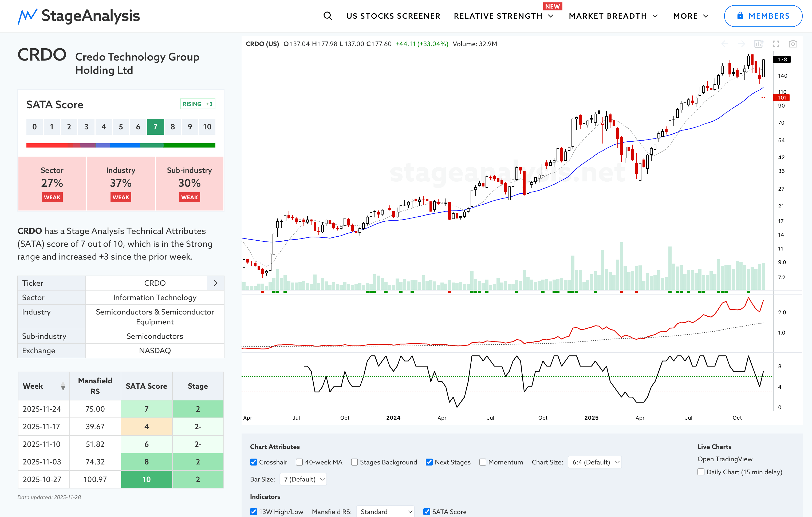
Task: Expand chart to fullscreen
Action: click(776, 44)
